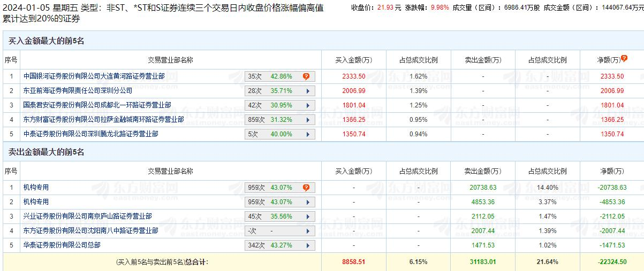Click the 买入金额最大的前5名 section header
The image size is (644, 271).
[x=46, y=41]
